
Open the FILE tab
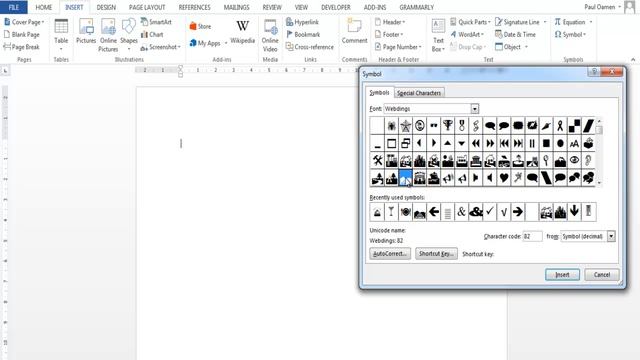[x=13, y=7]
